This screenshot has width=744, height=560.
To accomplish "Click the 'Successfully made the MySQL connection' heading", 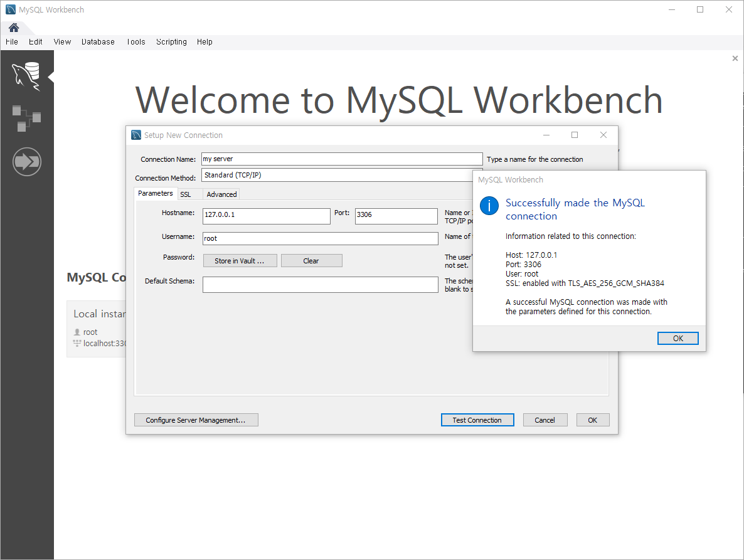I will click(575, 209).
